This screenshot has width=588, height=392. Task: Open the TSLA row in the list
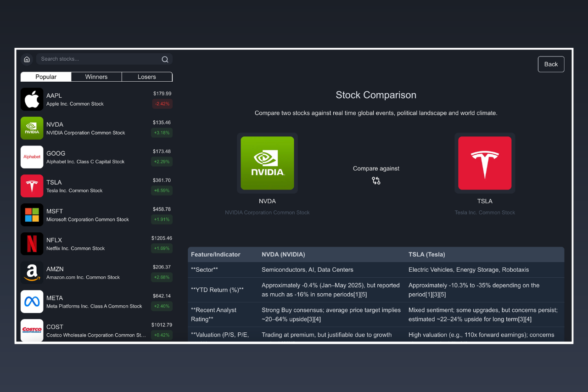[96, 186]
